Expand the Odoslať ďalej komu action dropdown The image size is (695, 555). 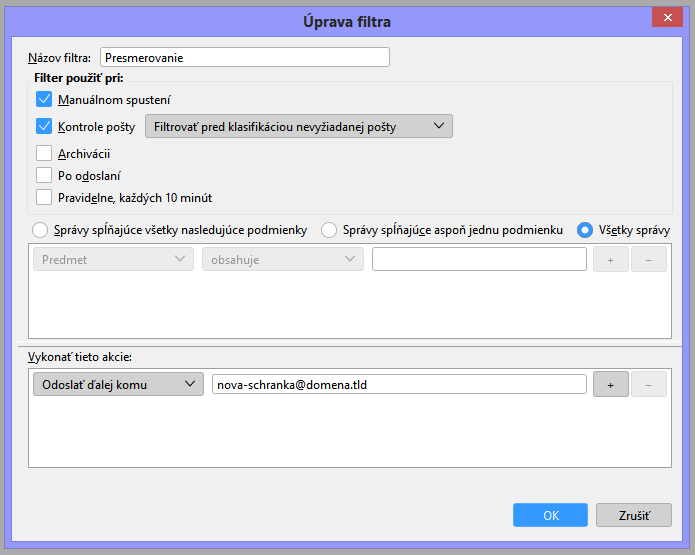pyautogui.click(x=118, y=384)
